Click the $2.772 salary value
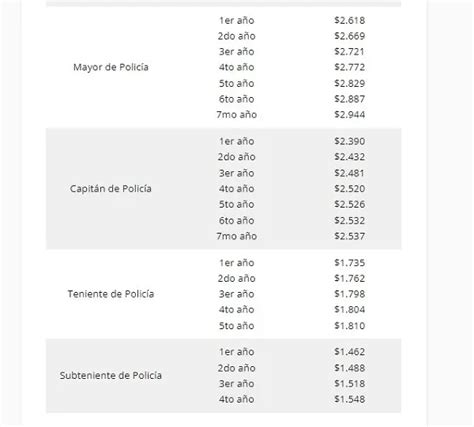Viewport: 474px width, 427px height. (350, 67)
